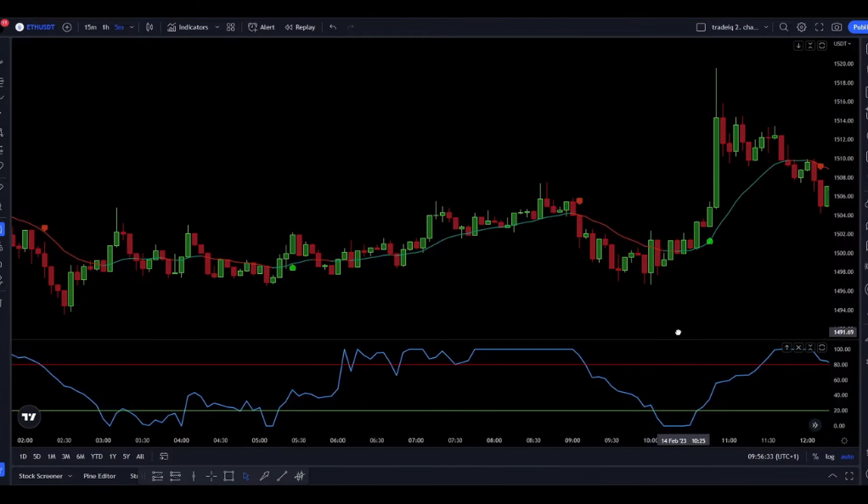Toggle logarithmic scale with the log label

(x=829, y=456)
